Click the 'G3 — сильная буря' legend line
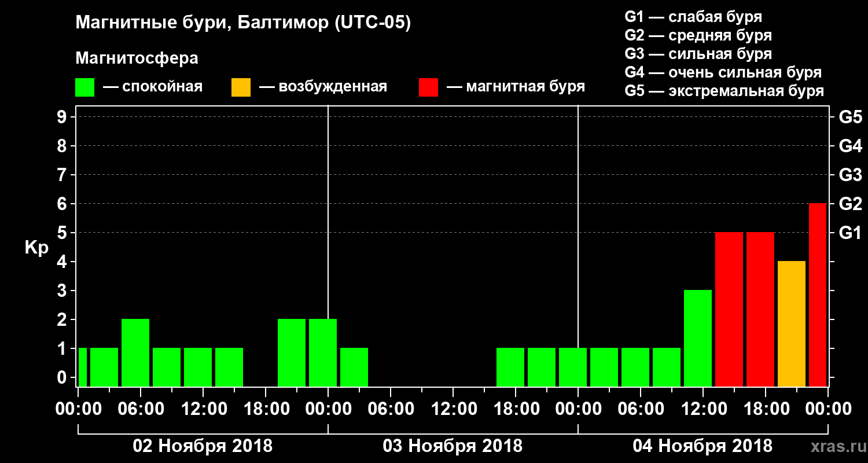 click(698, 54)
